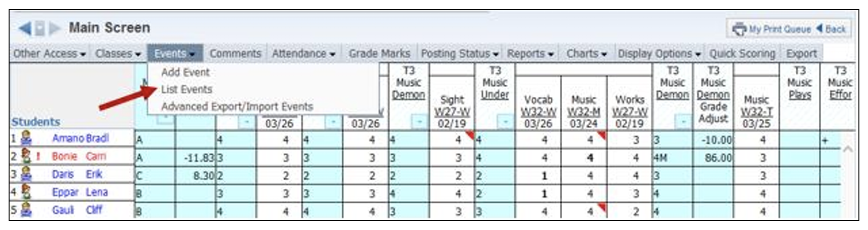Click the red exclamation alert beside Bonie Carri
This screenshot has height=230, width=868.
point(38,157)
